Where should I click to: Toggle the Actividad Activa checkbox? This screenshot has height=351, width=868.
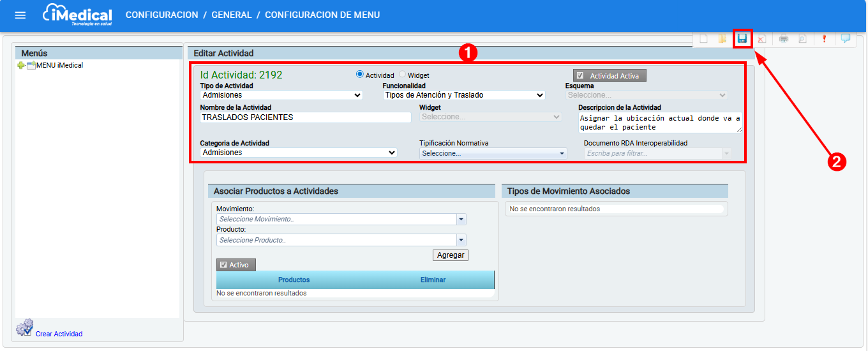[x=580, y=76]
